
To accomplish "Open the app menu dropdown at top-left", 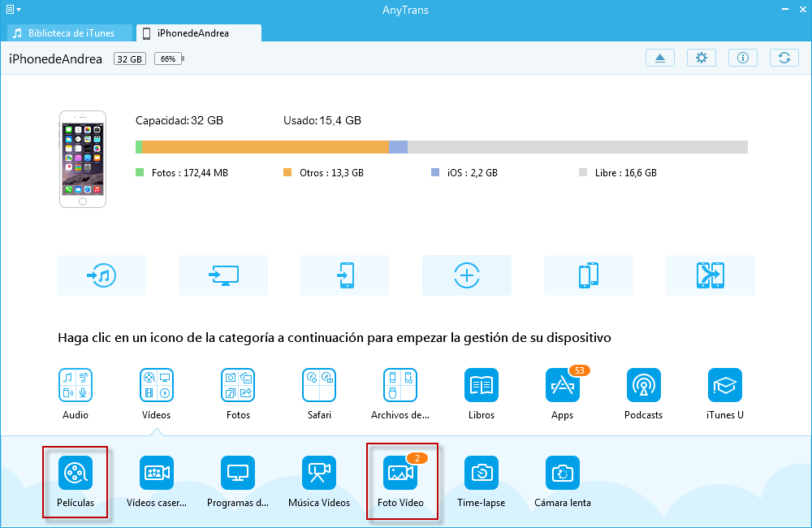I will 13,9.
